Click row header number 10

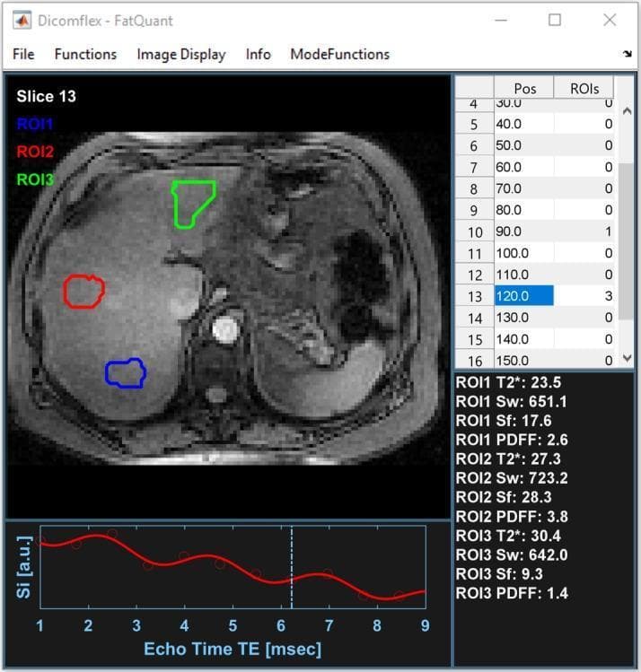click(475, 231)
